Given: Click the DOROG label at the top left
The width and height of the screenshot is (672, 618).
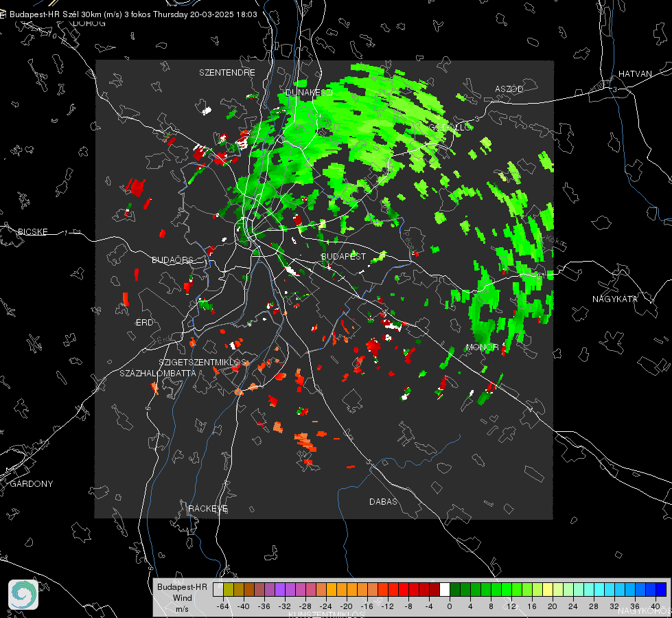Looking at the screenshot, I should (89, 23).
